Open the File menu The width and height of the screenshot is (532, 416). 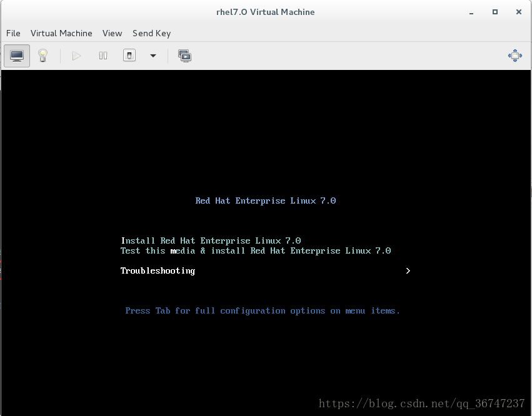coord(13,33)
